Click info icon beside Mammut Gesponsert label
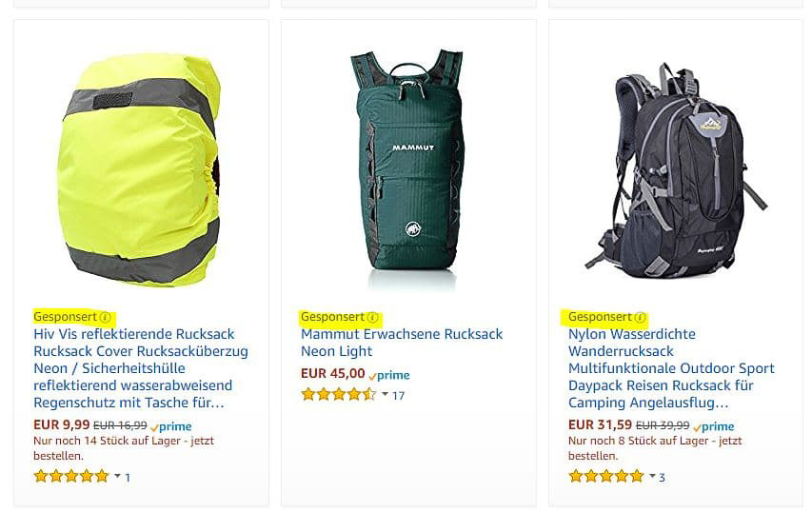Image resolution: width=812 pixels, height=512 pixels. point(372,317)
